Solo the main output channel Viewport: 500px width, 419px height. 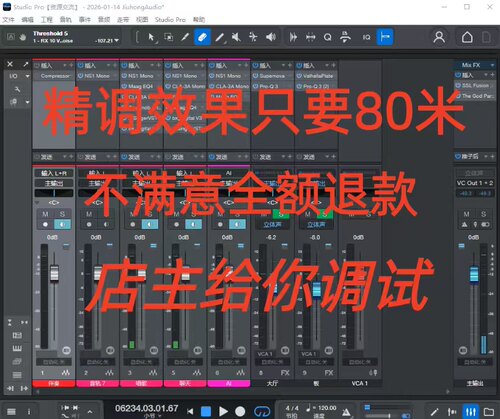pyautogui.click(x=483, y=214)
